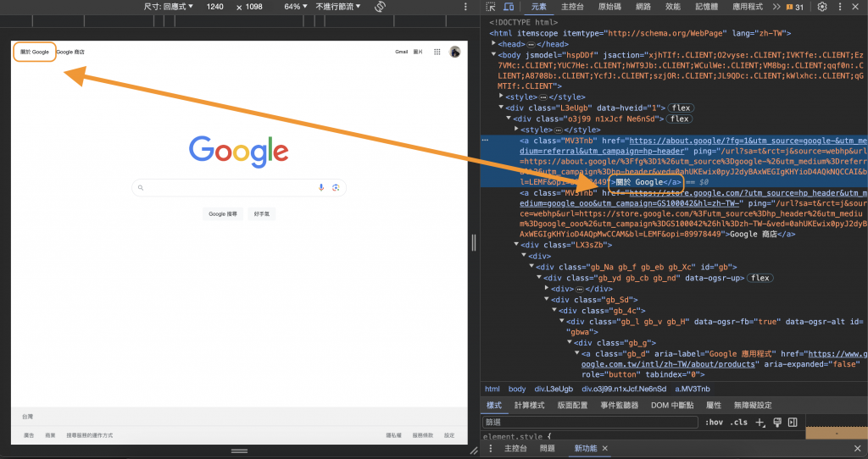The height and width of the screenshot is (459, 868).
Task: Select body in the breadcrumb
Action: click(x=517, y=389)
